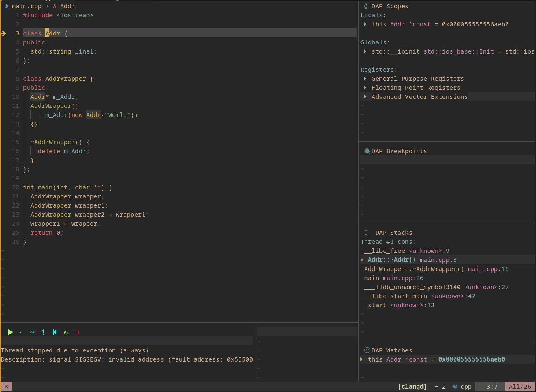Expand the 'this' watch expression in Watches
Screen dimensions: 536x392
[x=362, y=359]
